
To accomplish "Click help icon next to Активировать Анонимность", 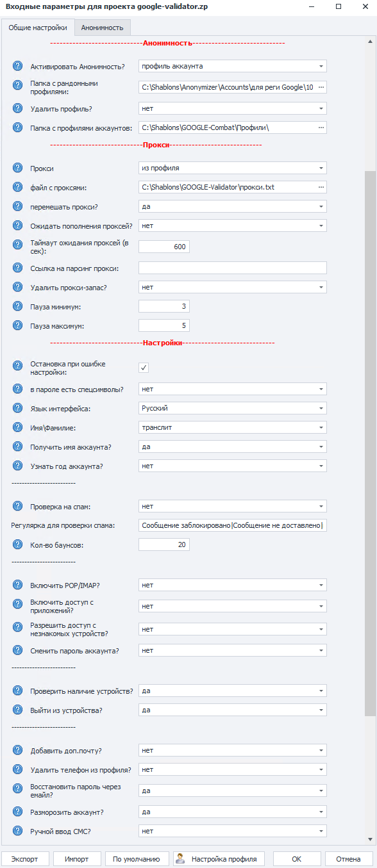I will pos(17,66).
